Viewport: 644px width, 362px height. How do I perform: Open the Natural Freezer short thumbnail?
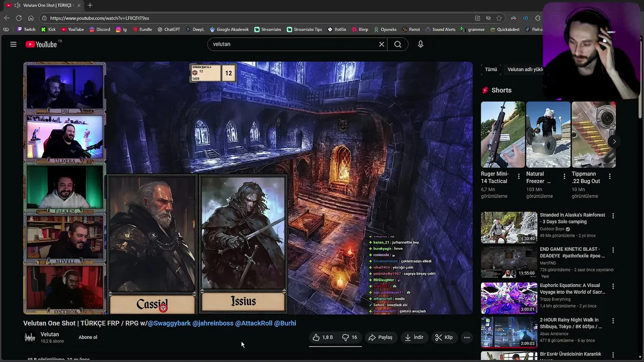pos(548,134)
